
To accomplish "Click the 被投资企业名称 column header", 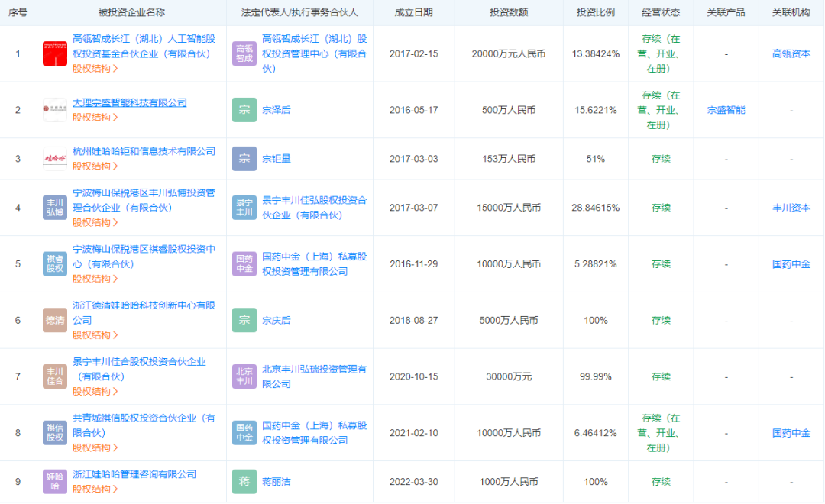I will (131, 12).
